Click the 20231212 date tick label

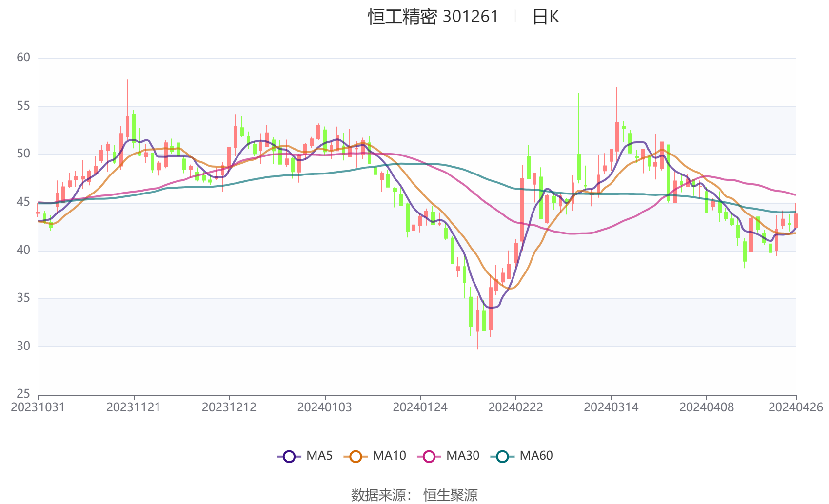pyautogui.click(x=229, y=407)
